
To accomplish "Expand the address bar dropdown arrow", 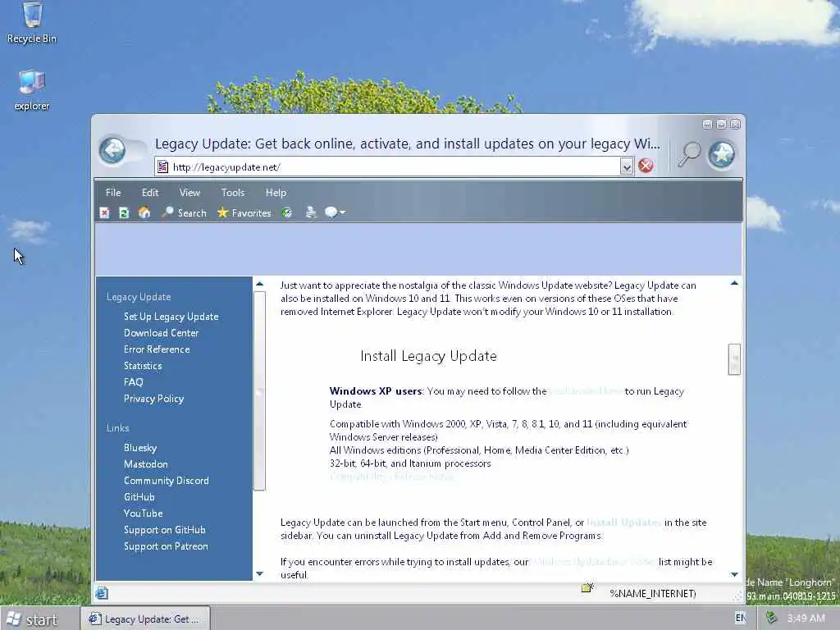I will pyautogui.click(x=626, y=167).
